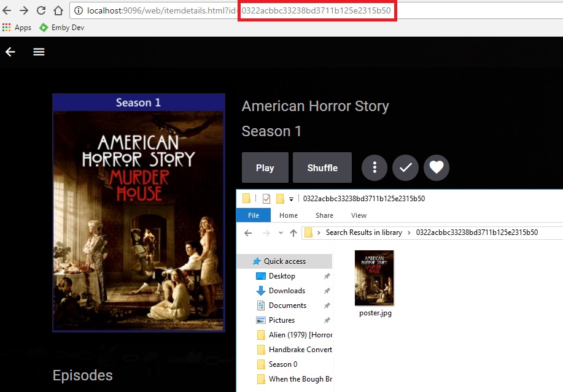This screenshot has height=392, width=563.
Task: Go to the browser home page
Action: pyautogui.click(x=58, y=10)
